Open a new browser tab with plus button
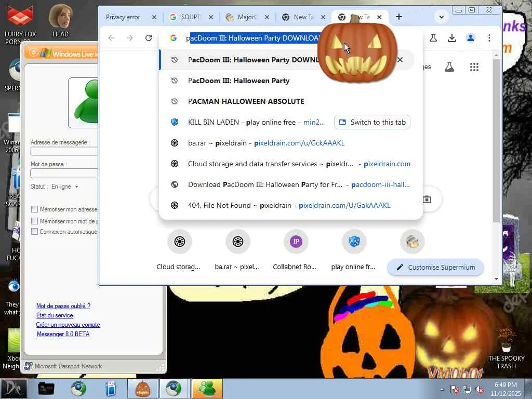The width and height of the screenshot is (532, 399). click(x=398, y=17)
